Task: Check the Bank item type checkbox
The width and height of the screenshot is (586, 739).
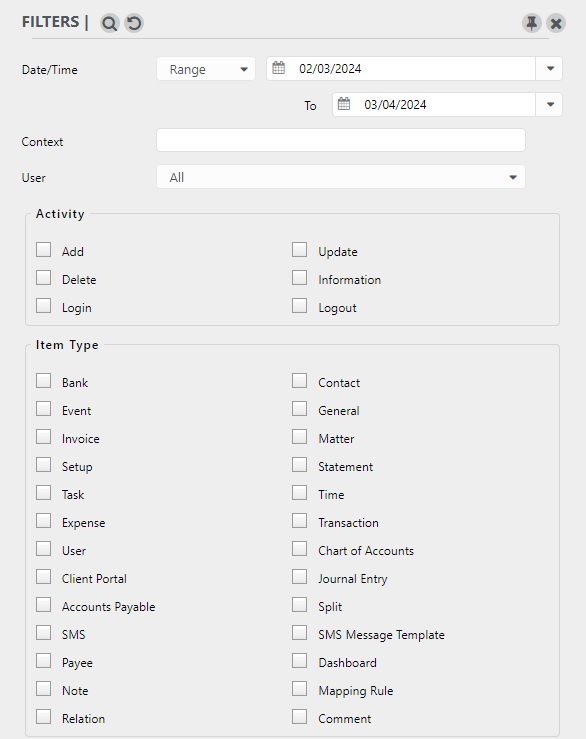Action: point(44,381)
